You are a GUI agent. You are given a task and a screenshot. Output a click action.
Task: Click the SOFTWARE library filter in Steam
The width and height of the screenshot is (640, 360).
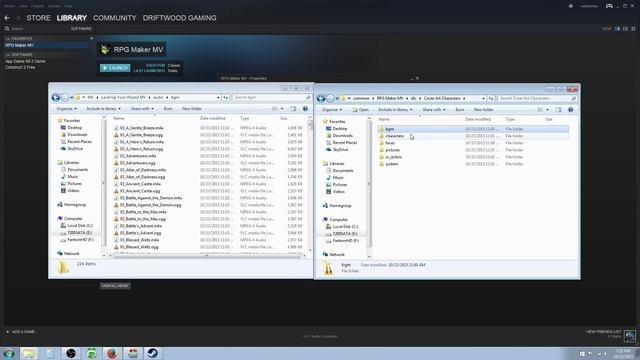pyautogui.click(x=81, y=29)
